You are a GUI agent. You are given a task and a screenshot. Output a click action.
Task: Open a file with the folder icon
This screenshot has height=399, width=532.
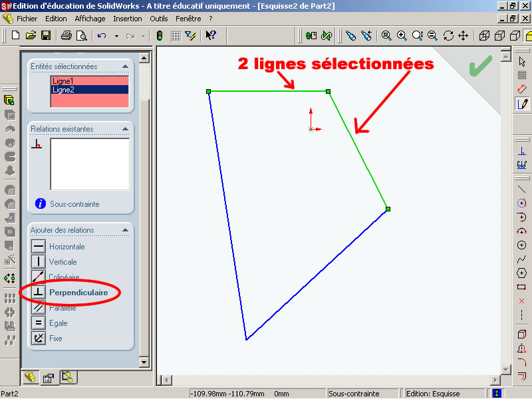[31, 35]
